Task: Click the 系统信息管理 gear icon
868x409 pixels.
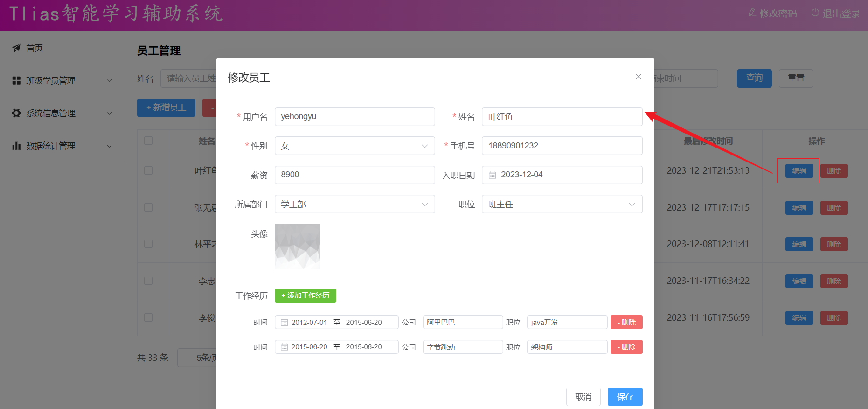Action: pyautogui.click(x=16, y=113)
